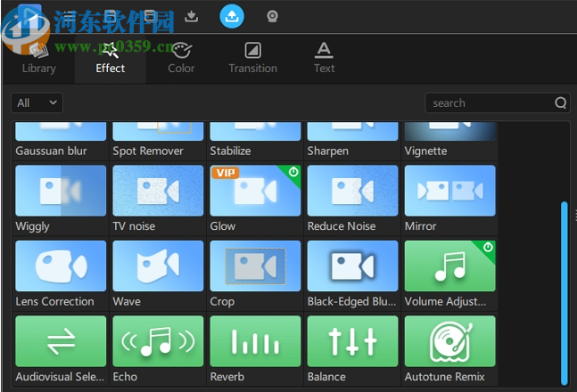Click the webcam record icon in toolbar

click(272, 16)
